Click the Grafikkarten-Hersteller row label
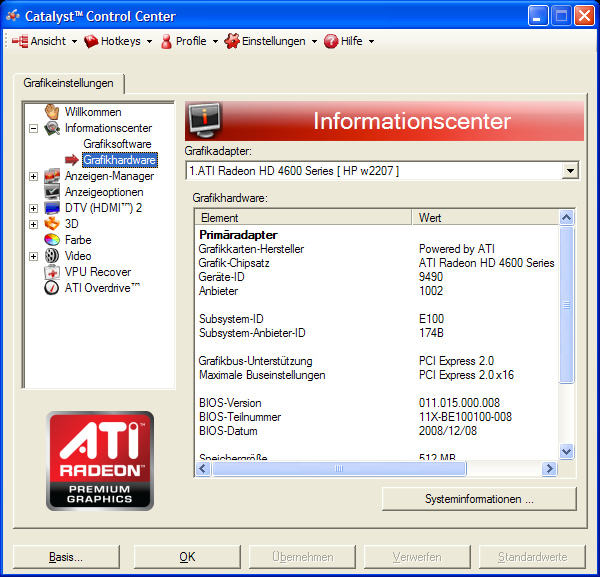 click(251, 249)
